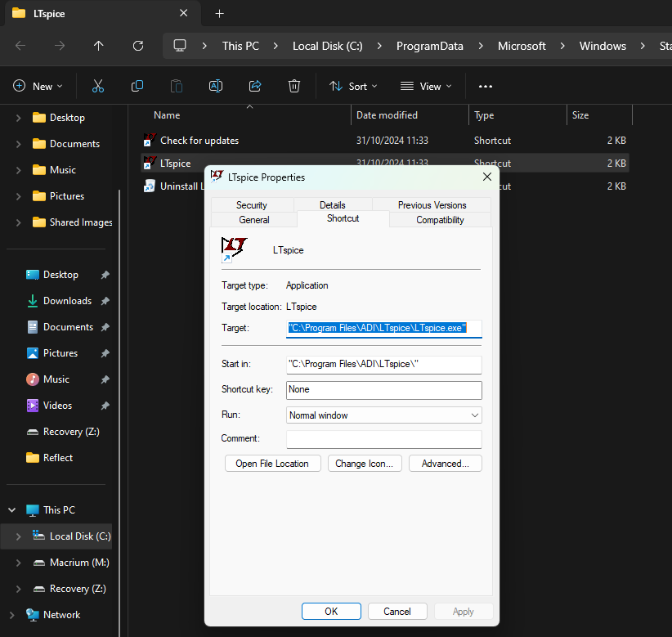Click the Rename icon in toolbar
Image resolution: width=672 pixels, height=637 pixels.
coord(216,86)
